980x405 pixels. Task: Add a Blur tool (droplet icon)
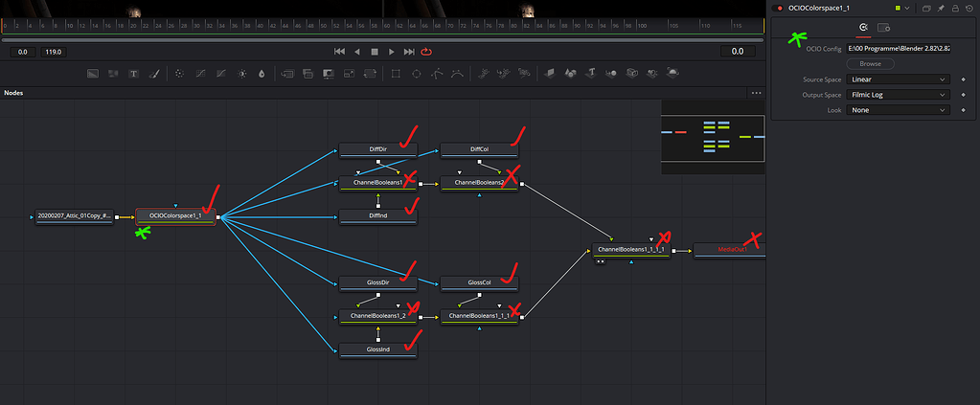click(x=262, y=73)
